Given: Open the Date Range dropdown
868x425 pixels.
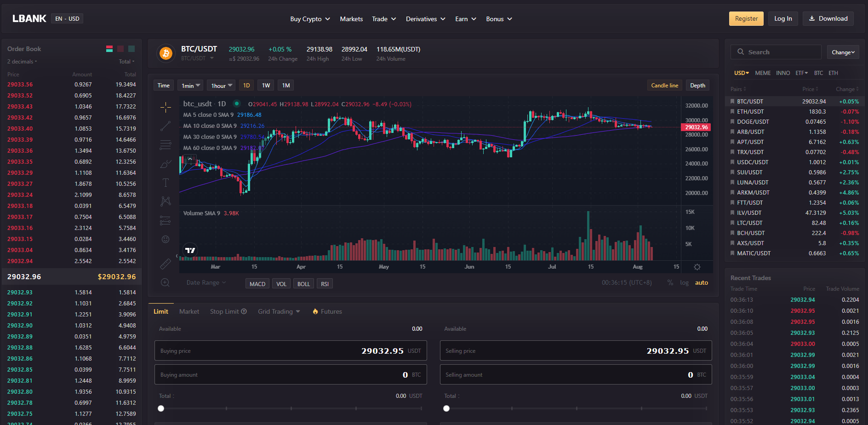Looking at the screenshot, I should point(206,282).
